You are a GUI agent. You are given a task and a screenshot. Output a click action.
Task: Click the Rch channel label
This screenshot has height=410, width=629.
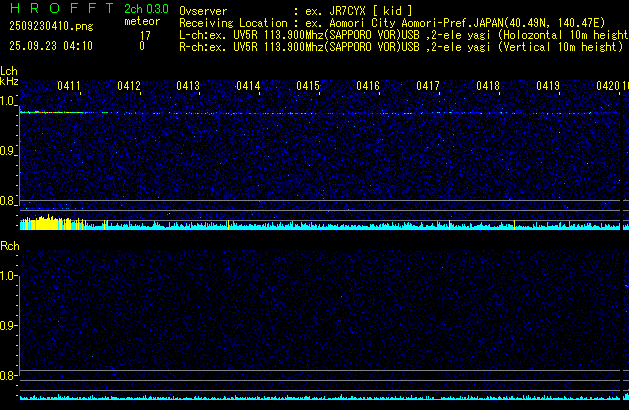pos(9,245)
